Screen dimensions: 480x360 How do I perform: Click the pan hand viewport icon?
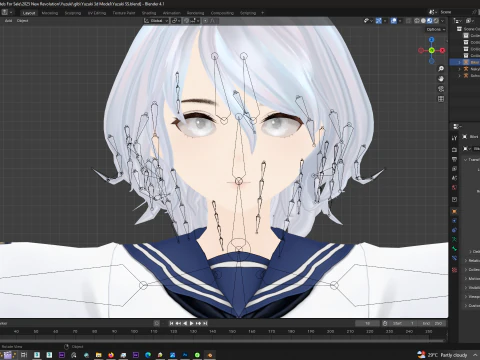pos(441,79)
